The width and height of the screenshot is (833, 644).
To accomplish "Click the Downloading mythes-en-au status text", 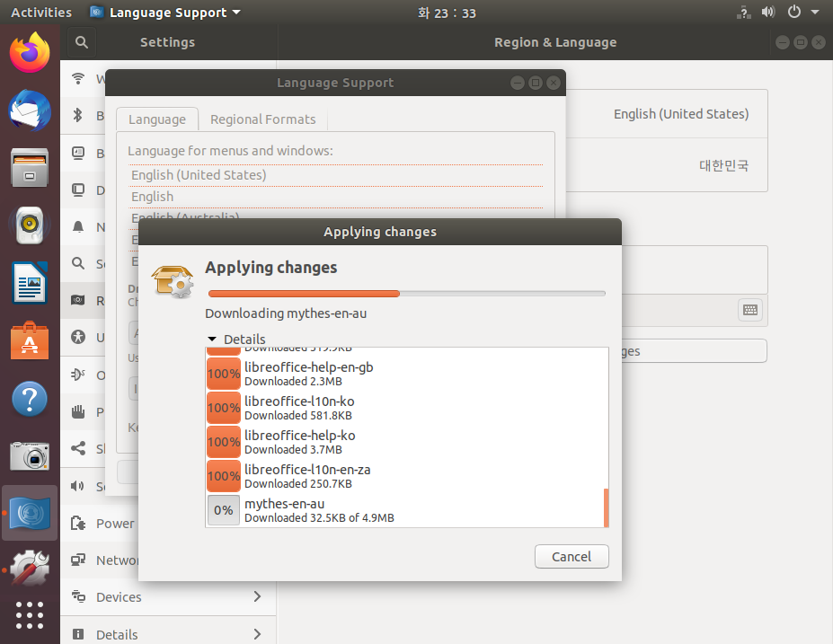I will click(286, 313).
